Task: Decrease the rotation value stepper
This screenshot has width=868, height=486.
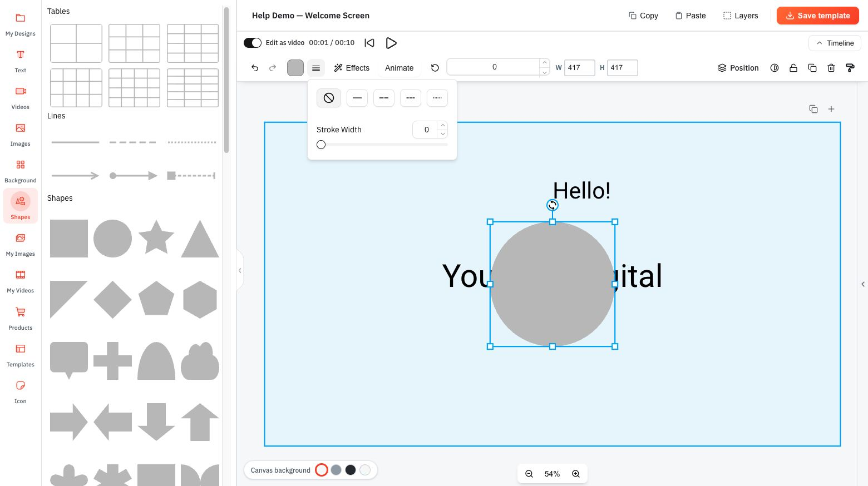Action: pos(545,72)
